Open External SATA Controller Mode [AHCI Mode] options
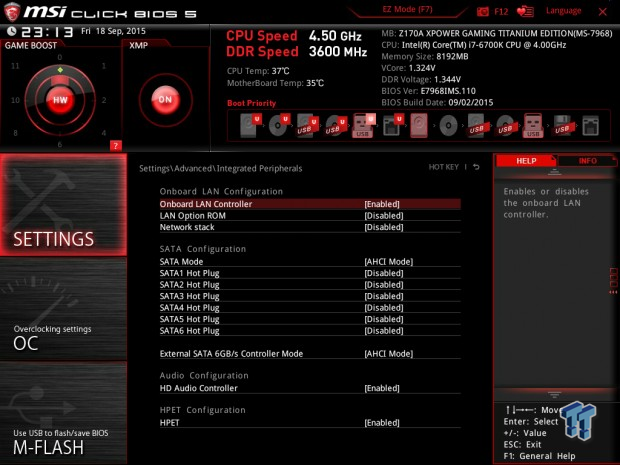 (x=388, y=353)
